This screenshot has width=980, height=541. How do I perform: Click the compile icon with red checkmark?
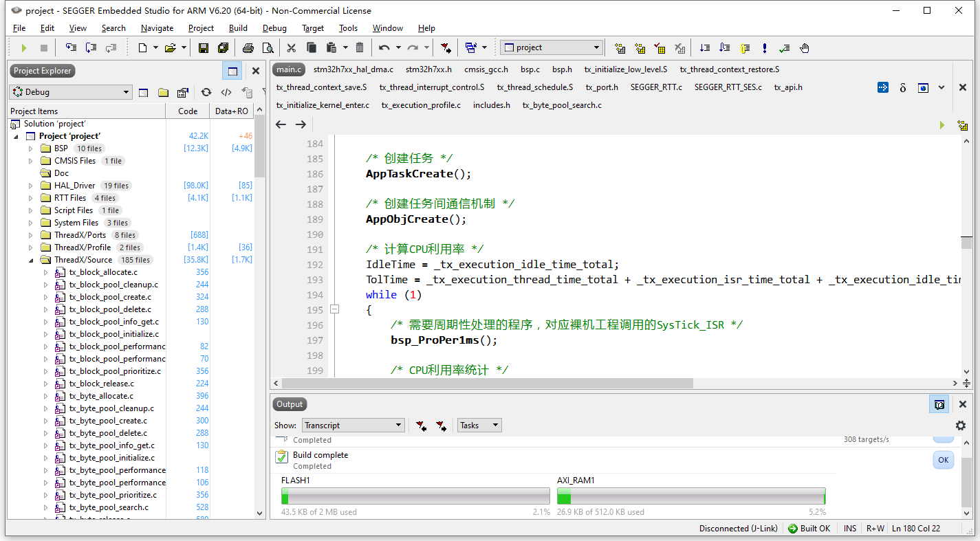660,47
